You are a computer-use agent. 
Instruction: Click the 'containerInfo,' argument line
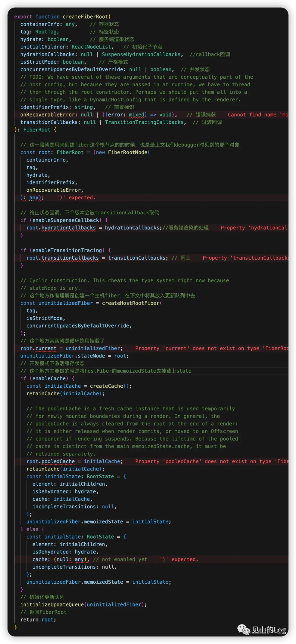click(47, 160)
